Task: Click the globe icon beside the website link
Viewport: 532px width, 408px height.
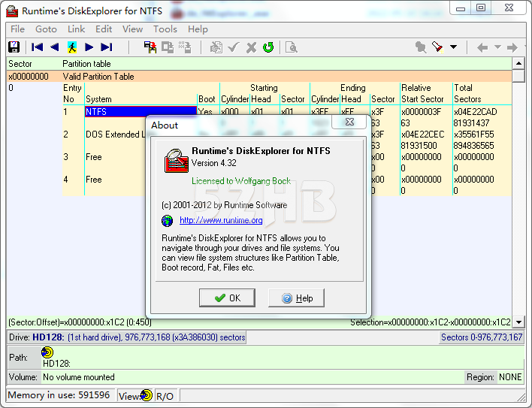Action: 167,221
